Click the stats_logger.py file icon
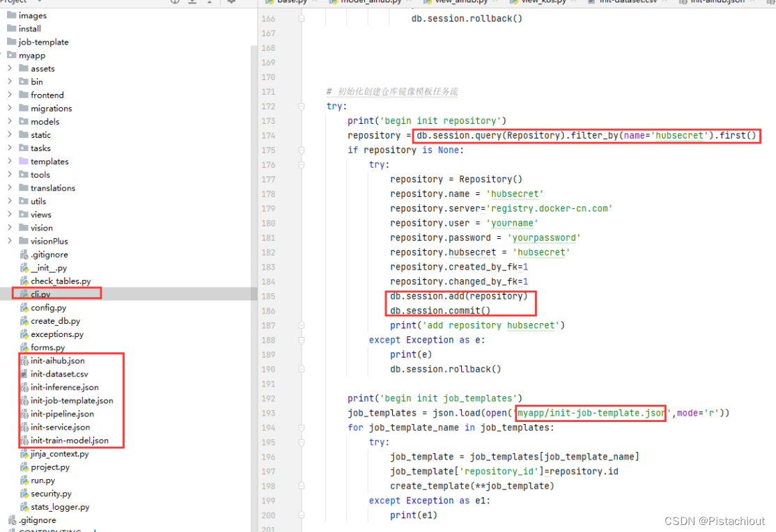 (24, 507)
